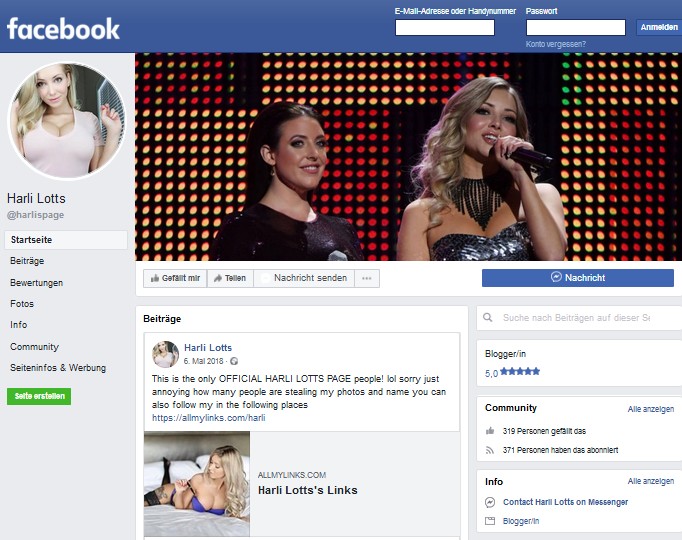The height and width of the screenshot is (540, 682).
Task: Select Startseite in the sidebar
Action: 66,240
